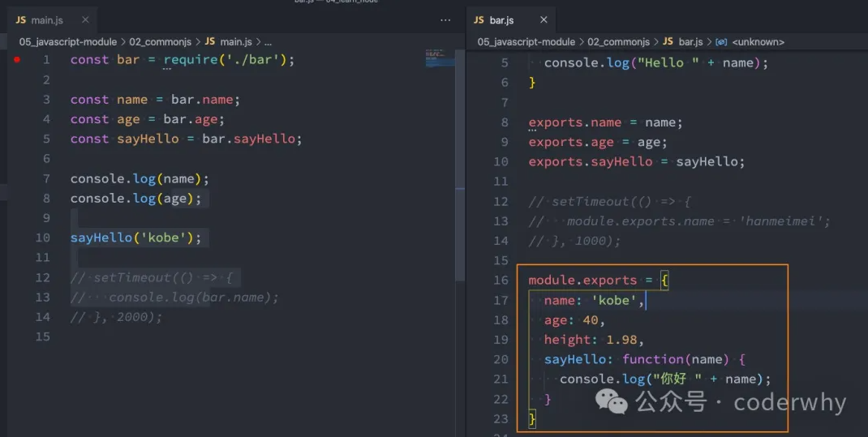Screen dimensions: 868x437
Task: Click the JS icon on main.js tab
Action: 21,20
